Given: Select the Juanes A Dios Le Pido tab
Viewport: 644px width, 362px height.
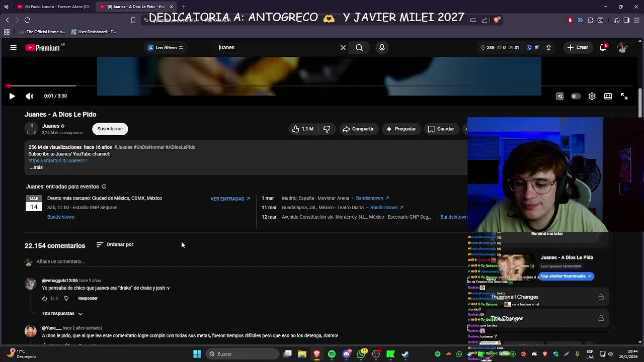Looking at the screenshot, I should [136, 7].
